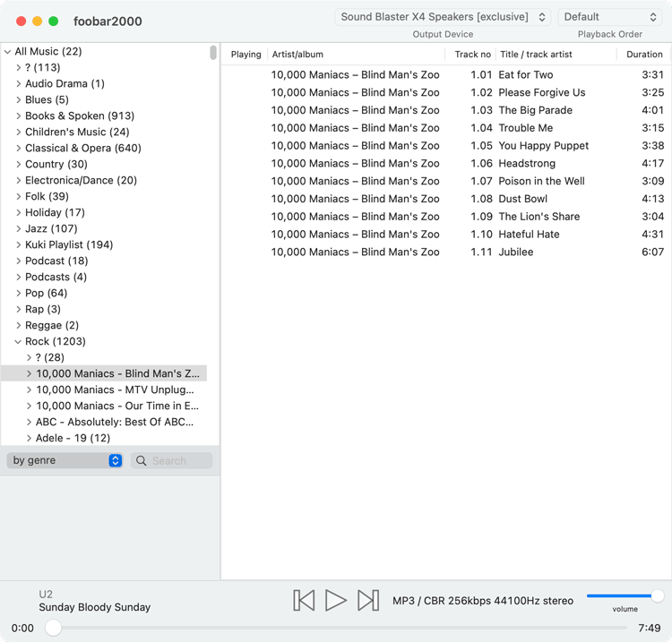Open the Output Device dropdown

[443, 17]
